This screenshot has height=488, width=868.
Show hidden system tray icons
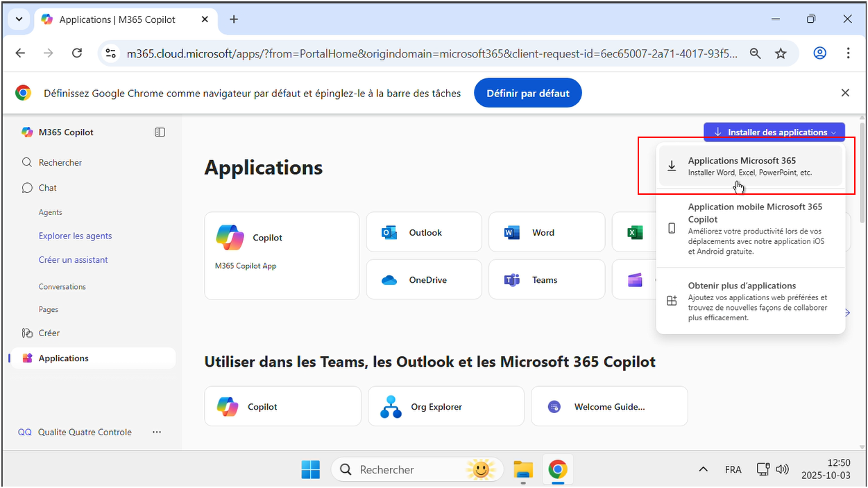click(x=703, y=469)
